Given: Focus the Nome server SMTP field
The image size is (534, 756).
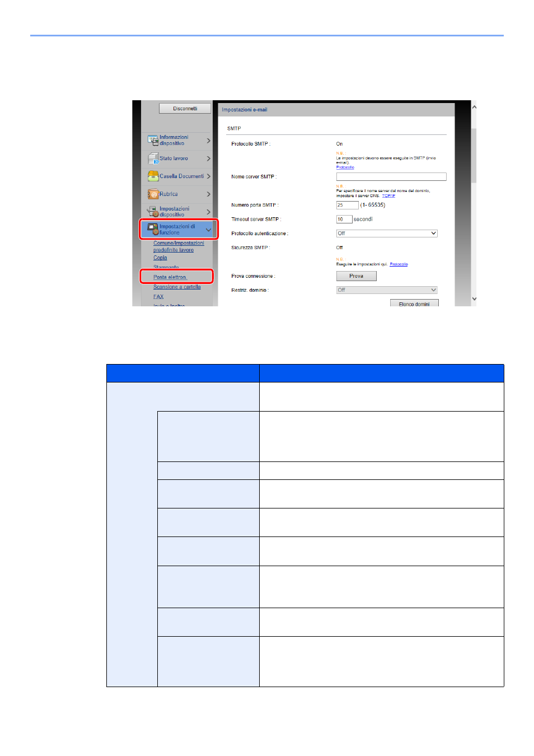Looking at the screenshot, I should tap(391, 177).
